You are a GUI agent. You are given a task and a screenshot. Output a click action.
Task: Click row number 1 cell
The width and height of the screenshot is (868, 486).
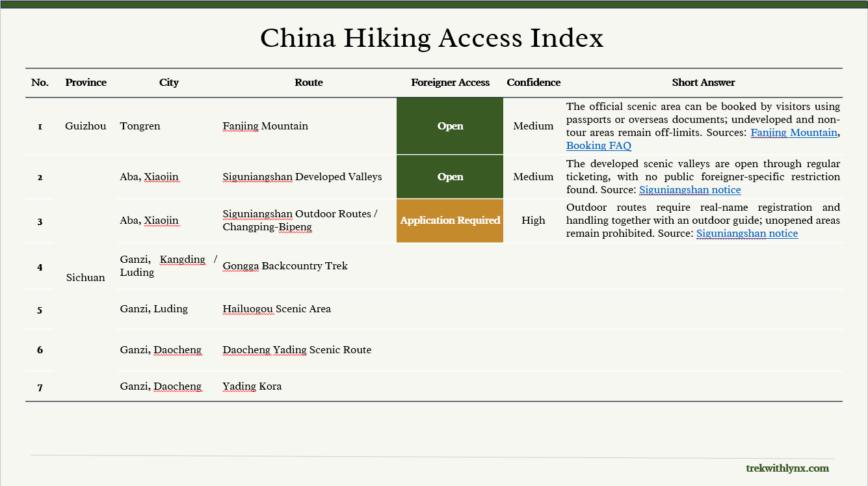coord(40,126)
